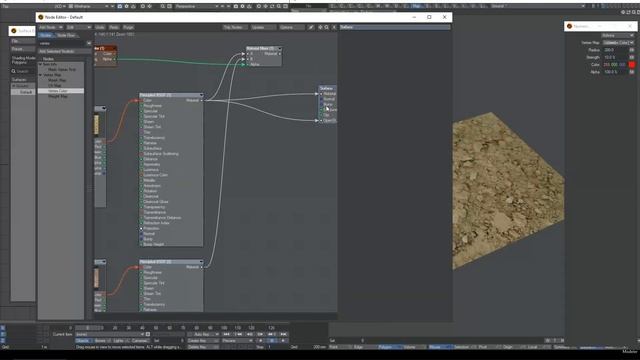Click the Radius envelope E button
This screenshot has width=640, height=360.
coord(632,50)
